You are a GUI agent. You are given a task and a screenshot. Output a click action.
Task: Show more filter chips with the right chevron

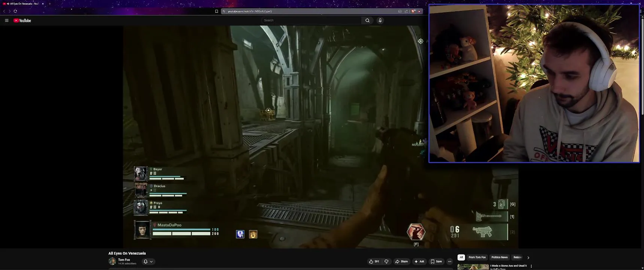tap(528, 258)
